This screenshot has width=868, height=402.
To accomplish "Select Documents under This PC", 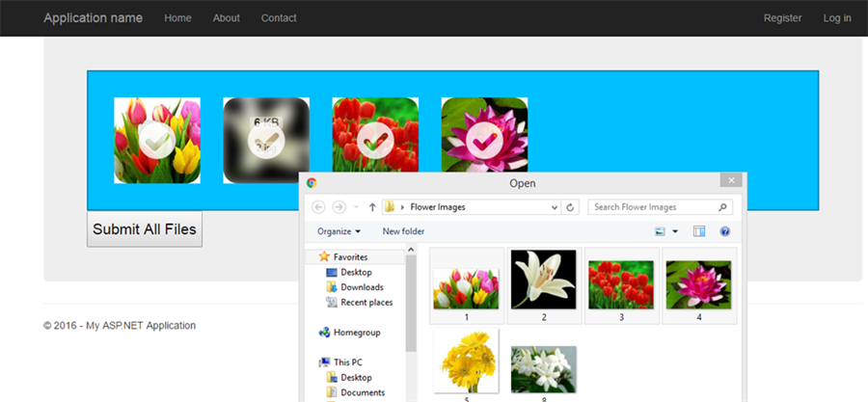I will coord(363,392).
